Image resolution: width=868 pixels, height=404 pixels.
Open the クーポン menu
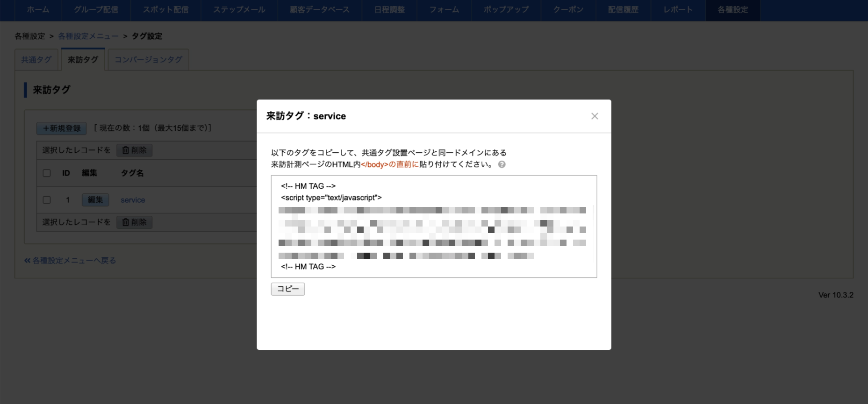tap(568, 10)
